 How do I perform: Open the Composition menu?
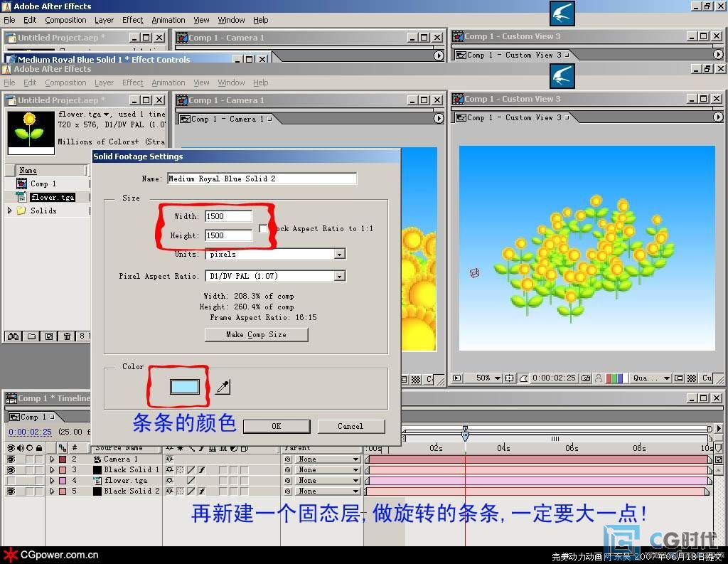coord(65,20)
